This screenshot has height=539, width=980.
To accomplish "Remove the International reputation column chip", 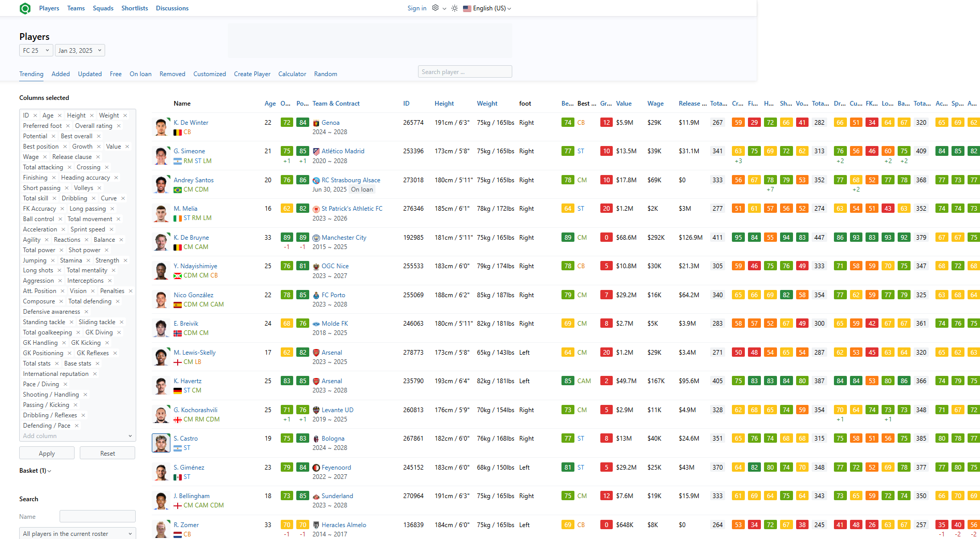I will click(x=95, y=374).
